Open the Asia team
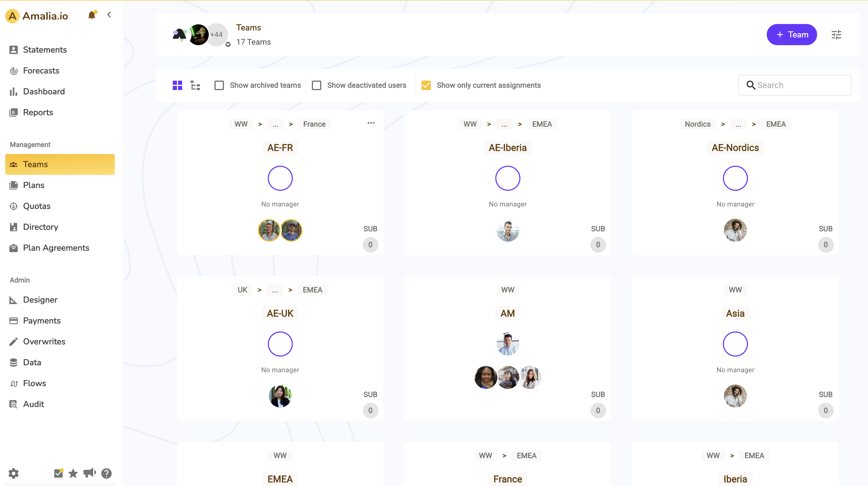Screen dimensions: 868x486 coord(735,314)
